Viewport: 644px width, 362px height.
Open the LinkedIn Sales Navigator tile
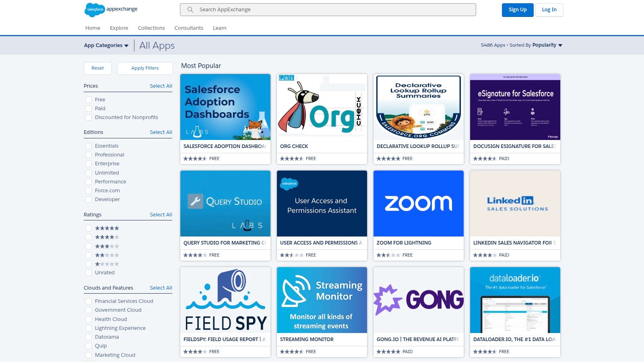515,203
